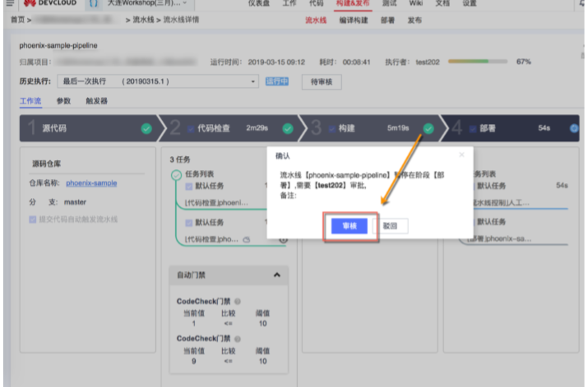Click the curly braces project icon

[x=94, y=3]
